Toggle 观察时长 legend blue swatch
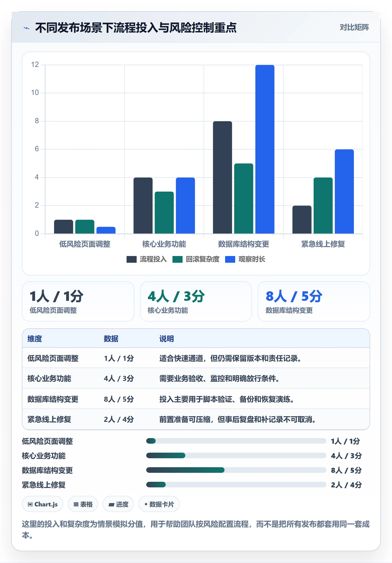Screen dimensions: 392x563 (x=230, y=259)
